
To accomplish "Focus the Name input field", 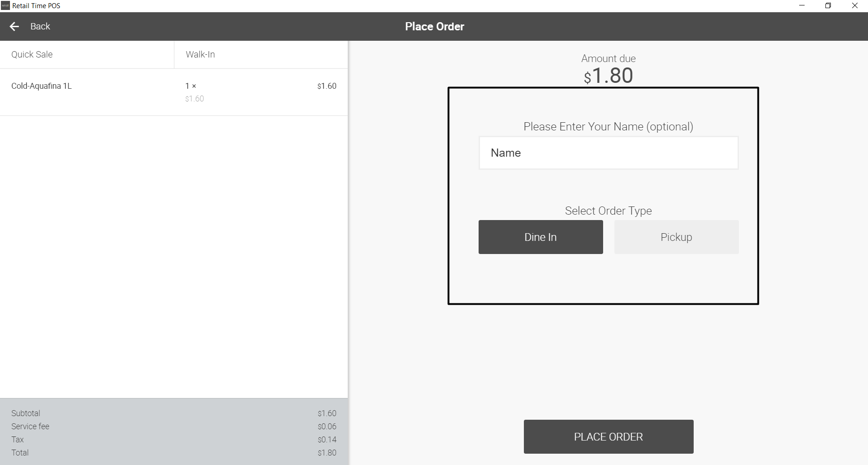I will point(608,153).
